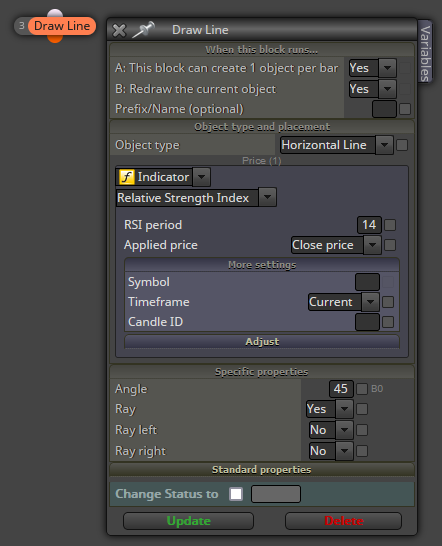
Task: Open the Redraw current object dropdown
Action: tap(373, 89)
